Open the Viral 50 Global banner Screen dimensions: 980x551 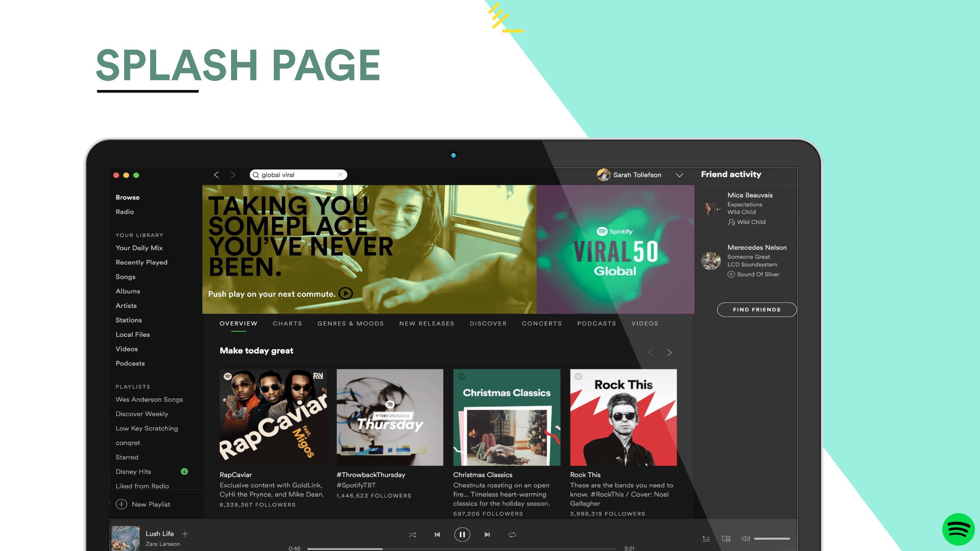615,249
